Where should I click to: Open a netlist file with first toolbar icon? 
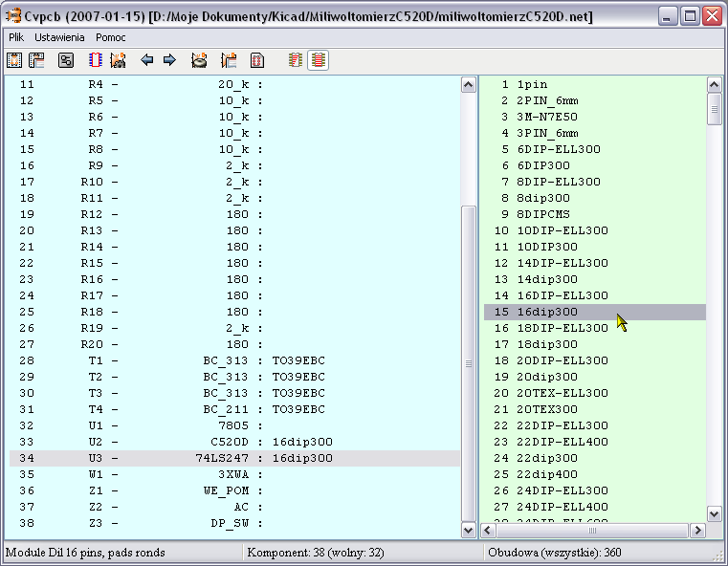[x=14, y=60]
